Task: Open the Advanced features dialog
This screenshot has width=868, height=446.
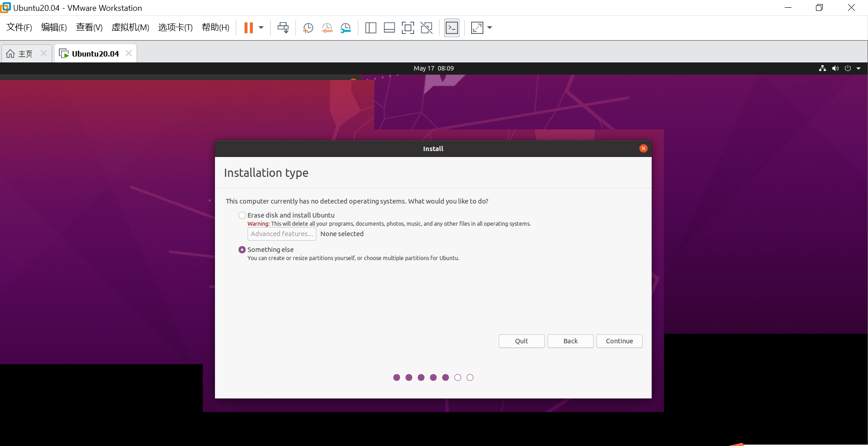Action: coord(281,234)
